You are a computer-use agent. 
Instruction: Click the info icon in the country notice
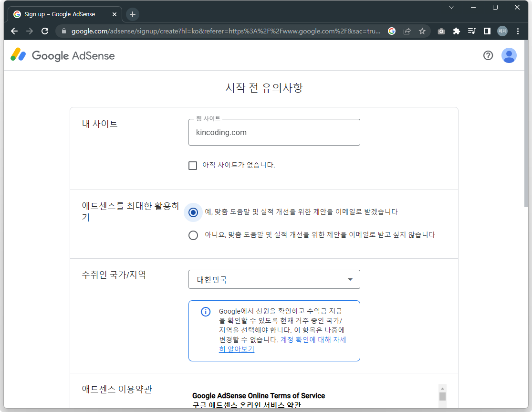pyautogui.click(x=206, y=312)
